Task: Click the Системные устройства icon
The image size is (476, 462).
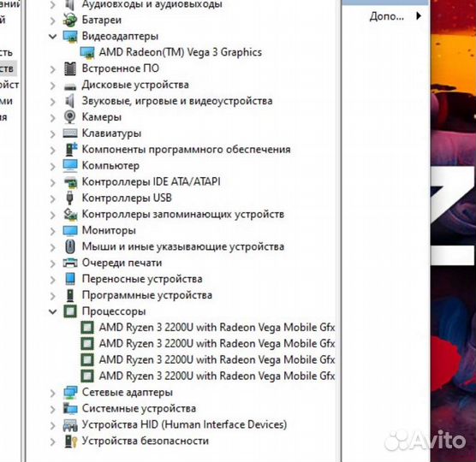Action: [70, 408]
